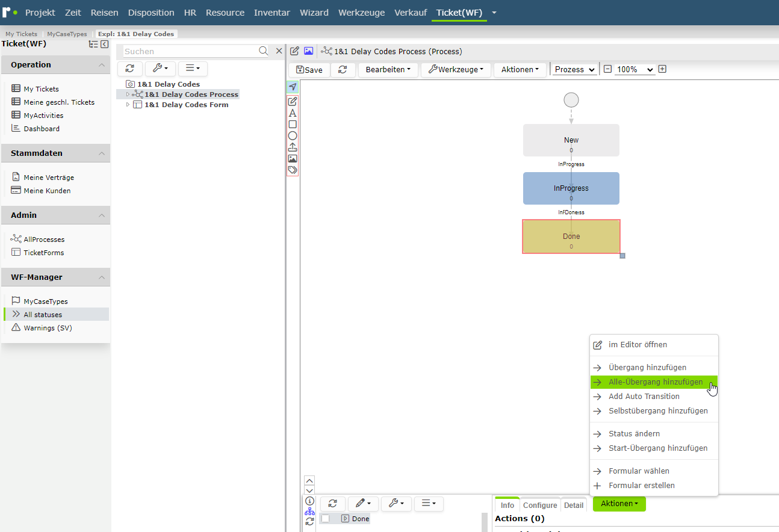The height and width of the screenshot is (532, 779).
Task: Select the text tool in the editor palette
Action: click(x=293, y=113)
